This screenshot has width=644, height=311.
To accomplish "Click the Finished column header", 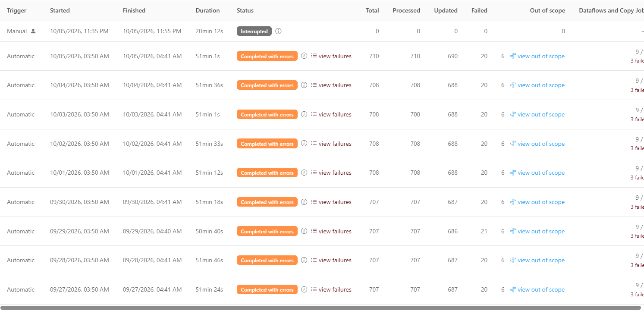I will pyautogui.click(x=134, y=10).
